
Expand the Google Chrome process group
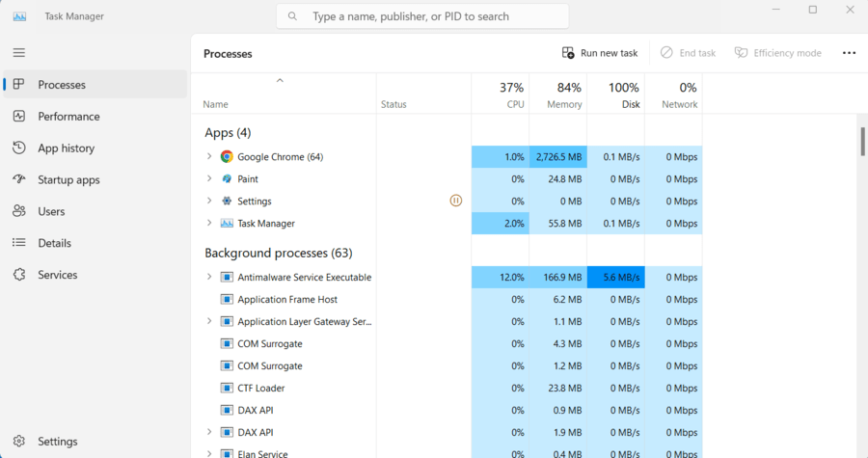[209, 157]
